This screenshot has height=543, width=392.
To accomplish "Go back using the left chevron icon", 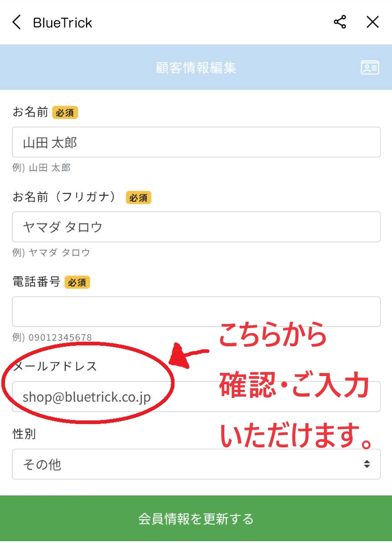I will click(16, 22).
